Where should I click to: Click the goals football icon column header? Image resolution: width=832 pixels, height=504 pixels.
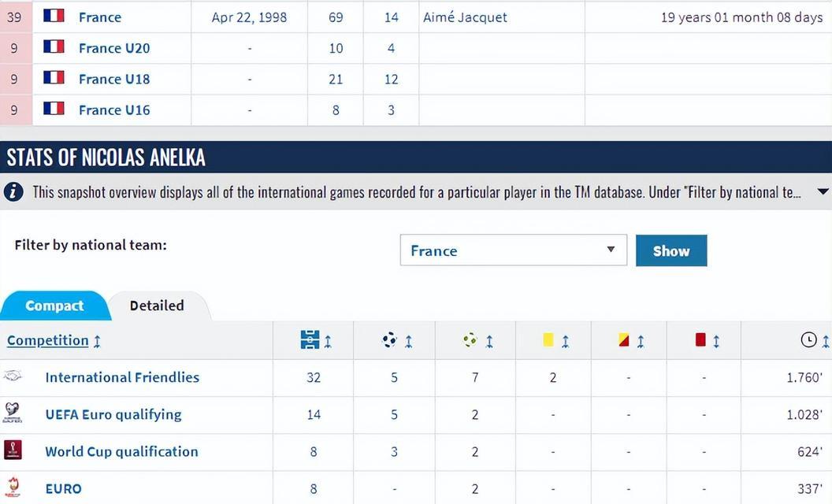tap(390, 339)
